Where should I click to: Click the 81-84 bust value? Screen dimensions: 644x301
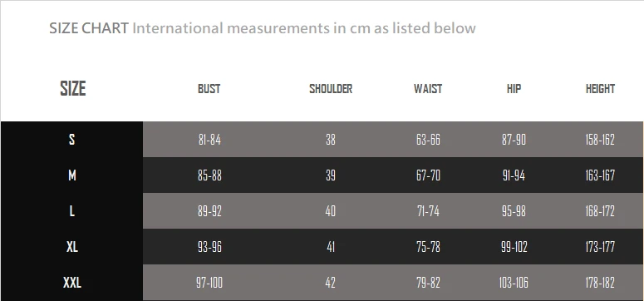[209, 140]
